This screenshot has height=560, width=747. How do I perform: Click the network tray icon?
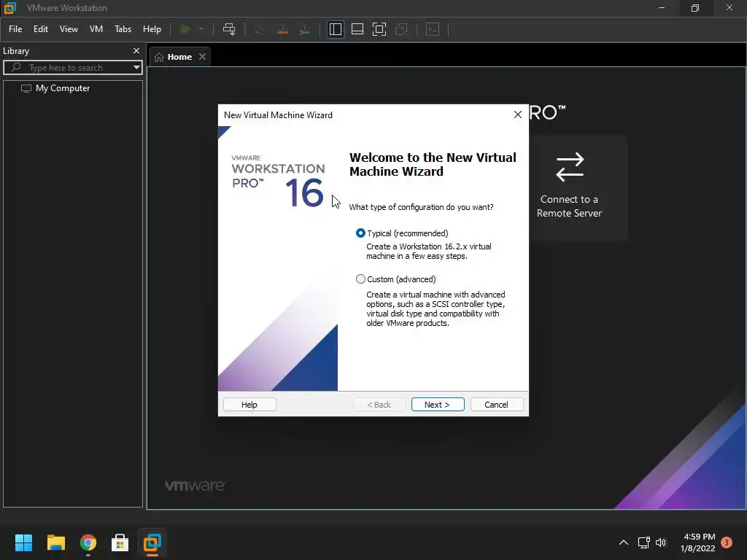[x=643, y=542]
